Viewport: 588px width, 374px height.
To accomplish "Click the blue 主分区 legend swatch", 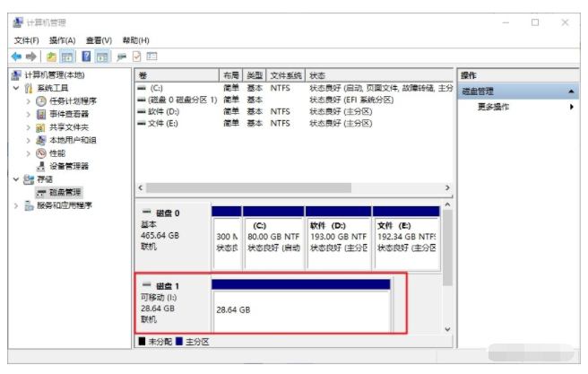I will click(179, 342).
